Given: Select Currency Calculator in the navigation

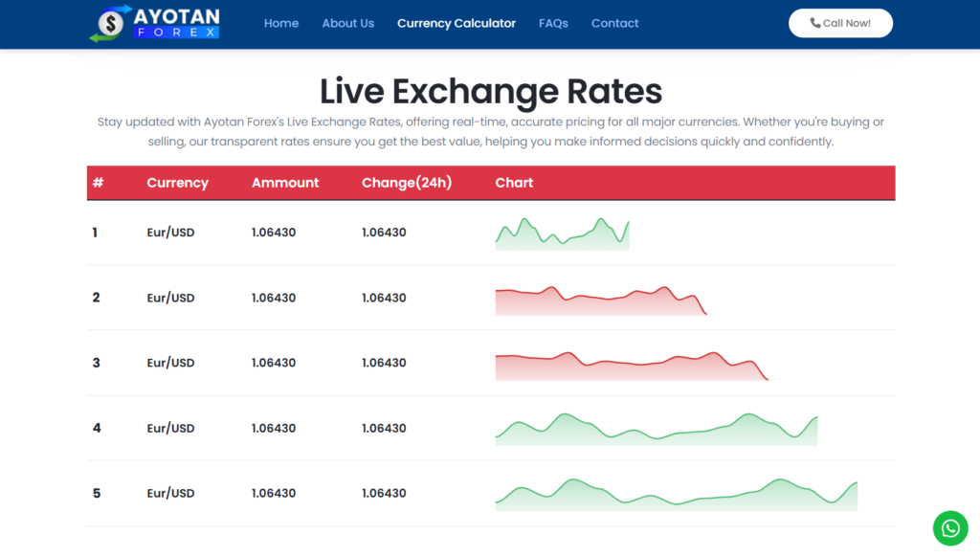Looking at the screenshot, I should tap(457, 23).
